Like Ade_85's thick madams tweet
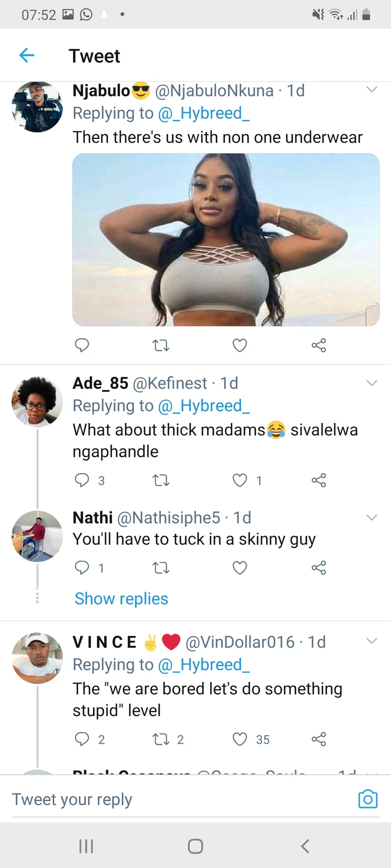The height and width of the screenshot is (868, 391). click(x=239, y=480)
